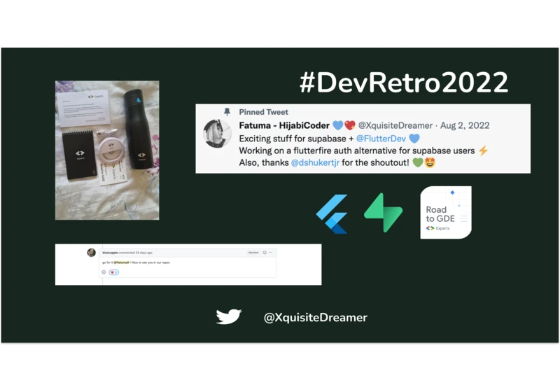Click the kiwicopple username link
Screen dimensions: 560x392
tap(110, 253)
